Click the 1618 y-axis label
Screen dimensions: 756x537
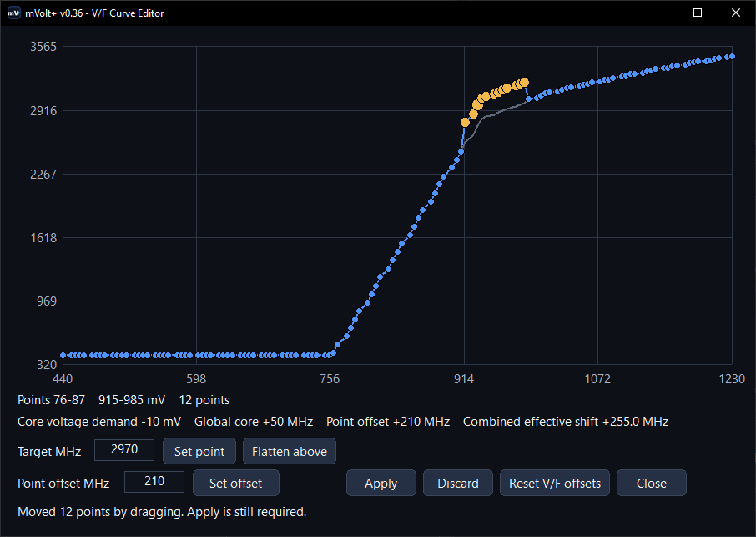(44, 237)
